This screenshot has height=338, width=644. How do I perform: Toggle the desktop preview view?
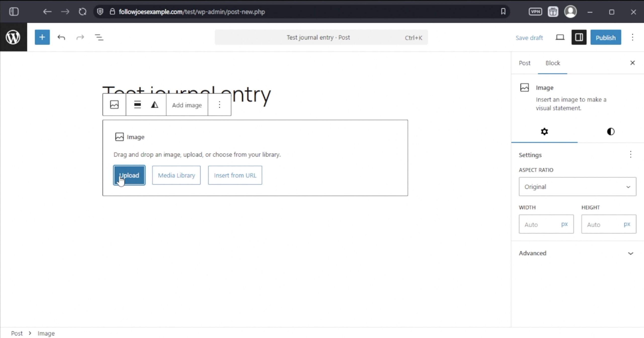560,37
